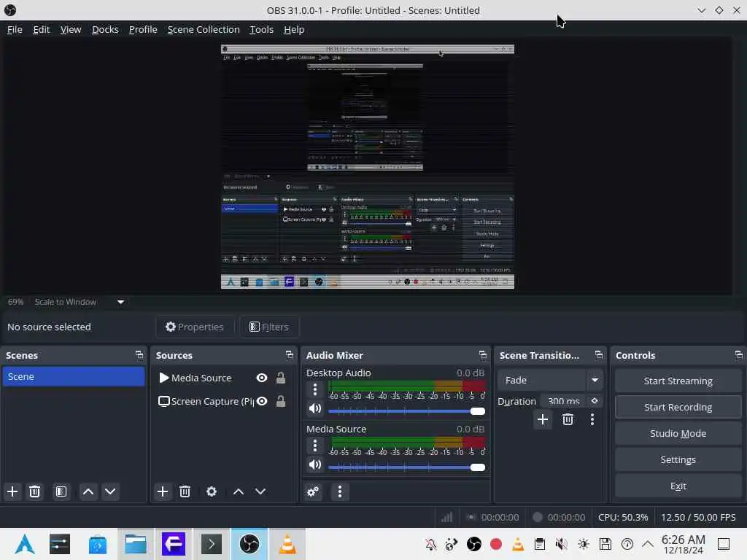Open Audio Mixer bottom options menu dots
The width and height of the screenshot is (747, 560).
click(340, 491)
